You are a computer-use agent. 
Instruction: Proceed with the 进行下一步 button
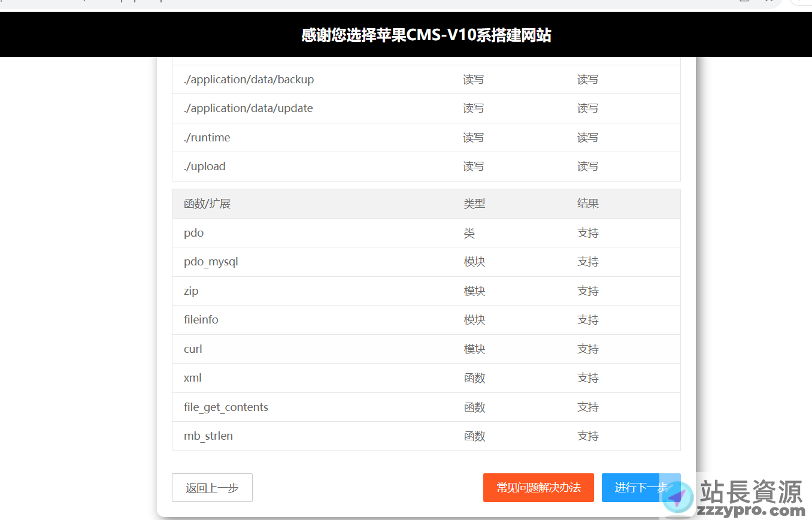coord(641,488)
